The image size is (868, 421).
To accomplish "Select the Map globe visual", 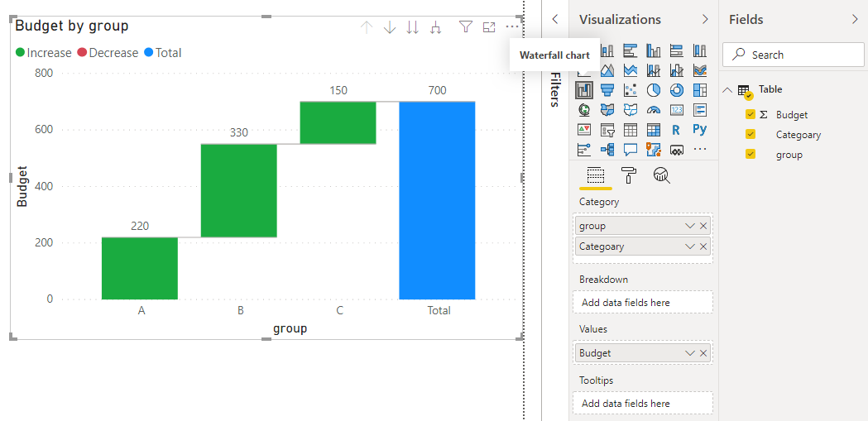I will click(x=584, y=109).
